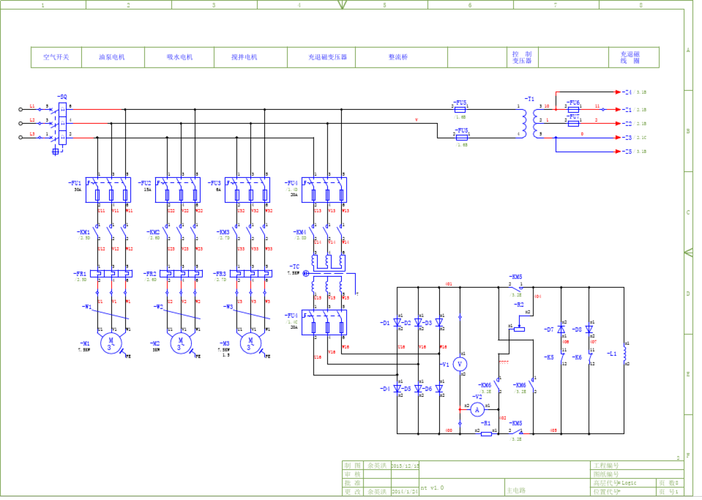Screen dimensions: 702x500
Task: Click the 充退磁变压器 header cell
Action: tap(321, 57)
